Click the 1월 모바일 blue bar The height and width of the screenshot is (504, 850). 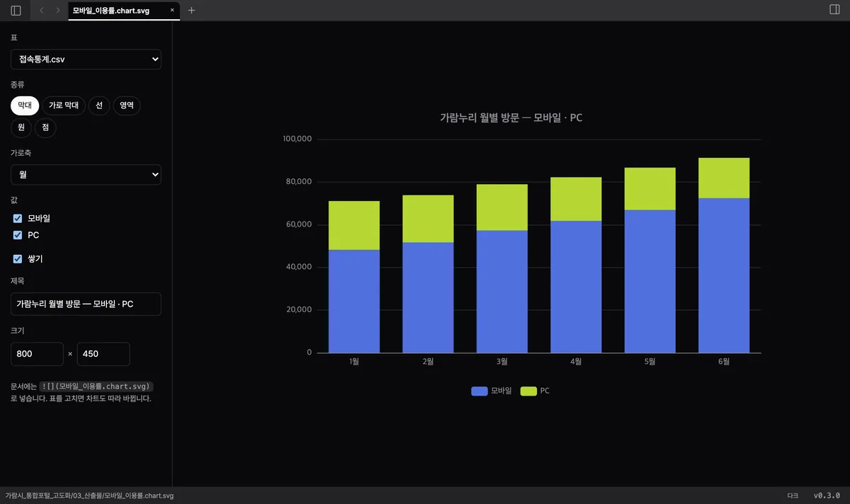[x=354, y=301]
